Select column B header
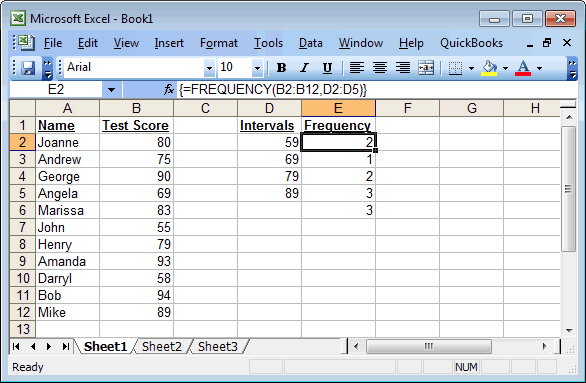 coord(136,108)
